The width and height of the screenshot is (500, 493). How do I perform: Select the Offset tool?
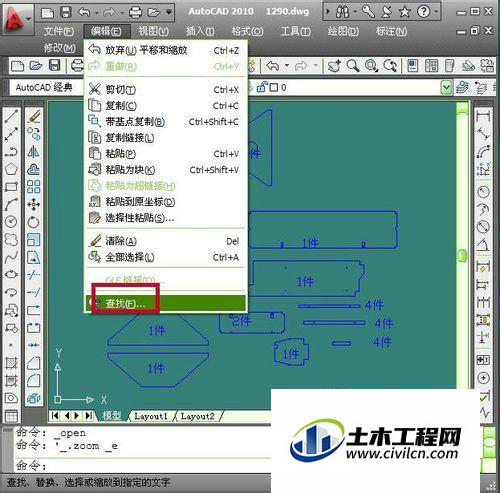[x=34, y=169]
